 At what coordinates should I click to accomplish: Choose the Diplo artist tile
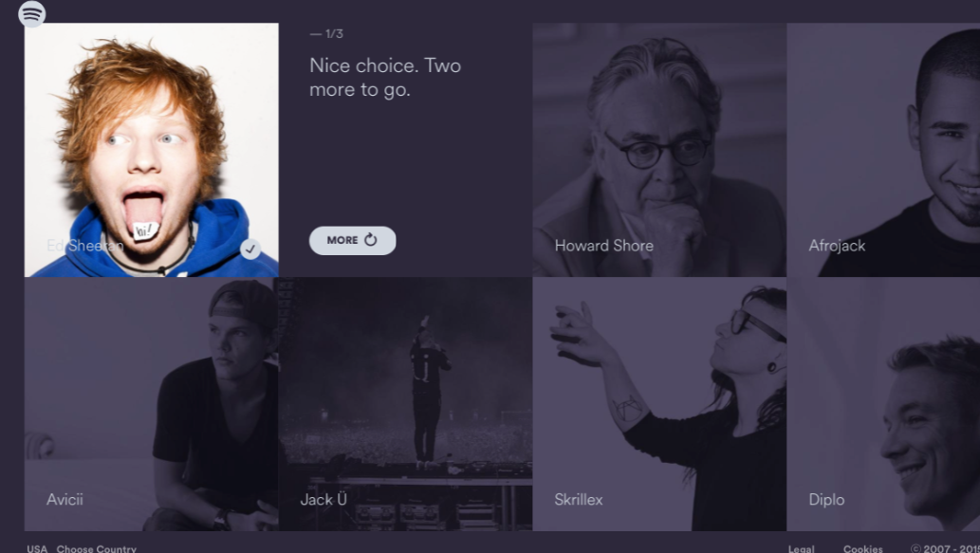(x=883, y=404)
